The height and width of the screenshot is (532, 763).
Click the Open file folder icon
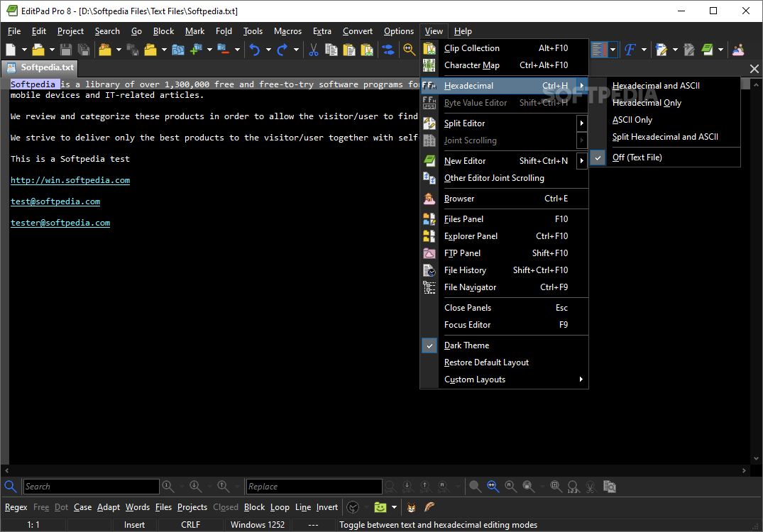click(38, 50)
